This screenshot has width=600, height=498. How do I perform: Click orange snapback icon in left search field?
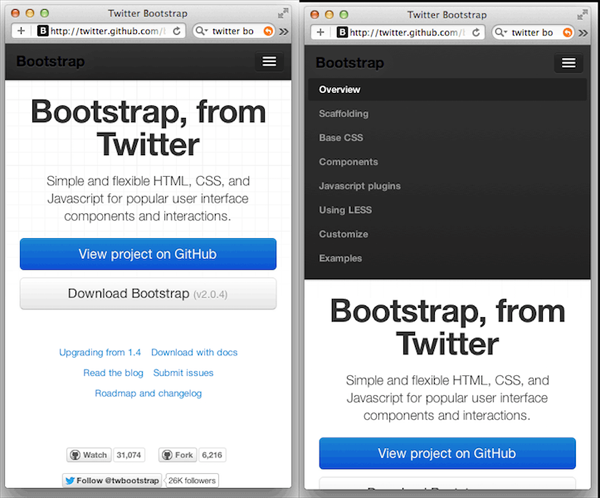(269, 31)
